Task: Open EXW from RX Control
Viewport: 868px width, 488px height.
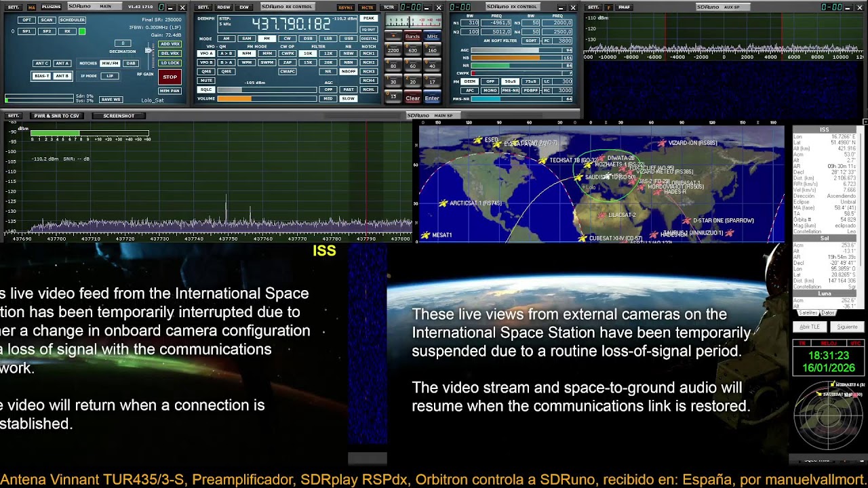Action: point(243,7)
